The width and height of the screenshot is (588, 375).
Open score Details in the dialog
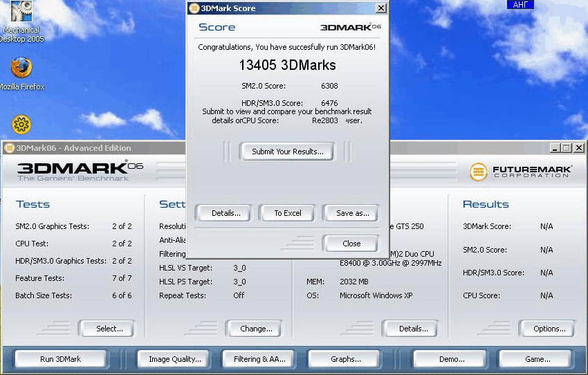pyautogui.click(x=226, y=213)
